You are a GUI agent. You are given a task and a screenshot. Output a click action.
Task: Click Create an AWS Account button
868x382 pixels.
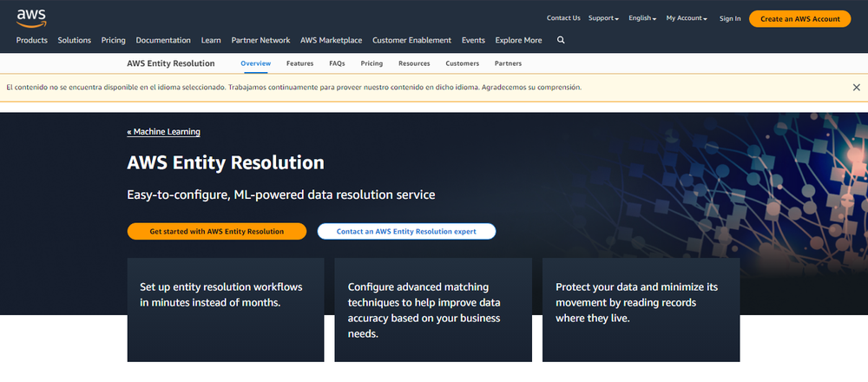(x=800, y=19)
